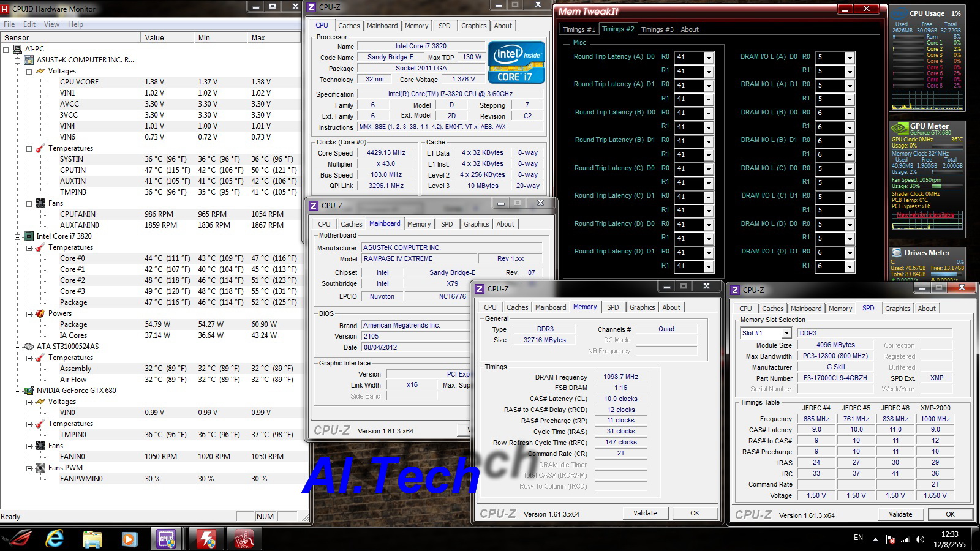
Task: Click the AI-PC computer icon in sensor tree
Action: click(x=18, y=49)
